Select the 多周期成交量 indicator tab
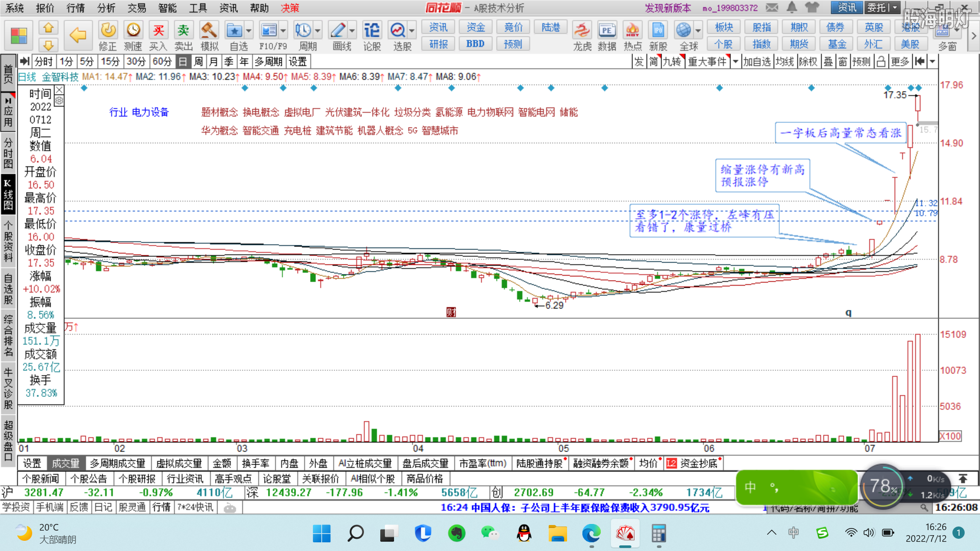 pyautogui.click(x=117, y=463)
